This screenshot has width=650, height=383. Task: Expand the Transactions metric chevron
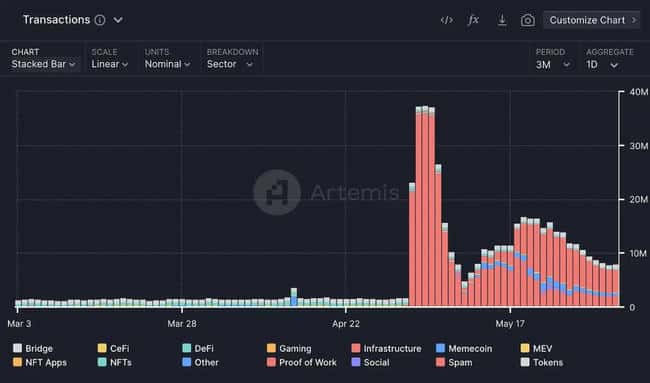[118, 20]
